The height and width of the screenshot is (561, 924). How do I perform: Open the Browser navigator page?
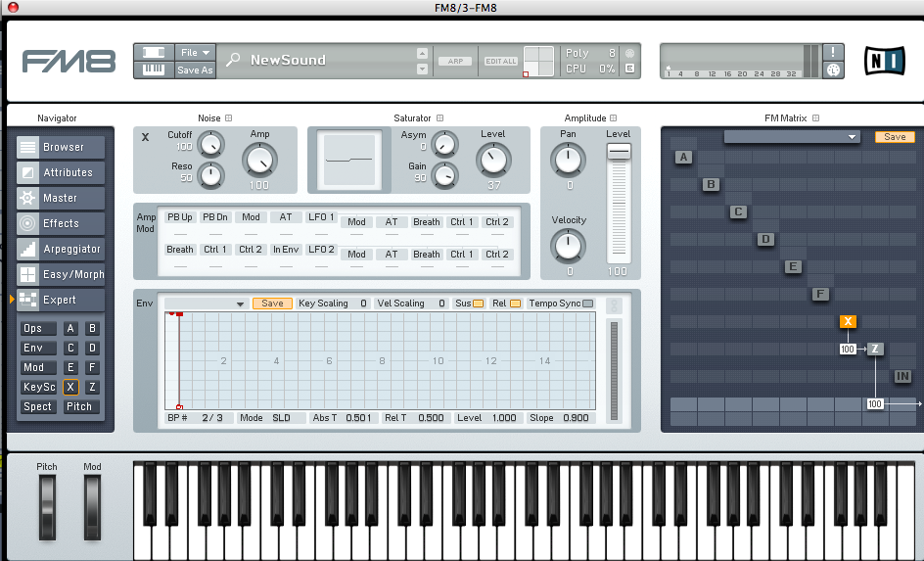[x=61, y=147]
